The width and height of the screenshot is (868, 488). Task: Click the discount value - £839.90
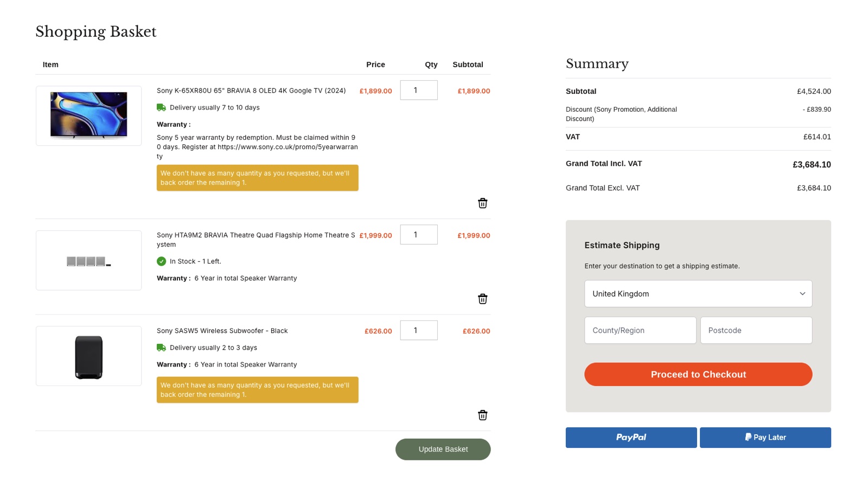817,110
